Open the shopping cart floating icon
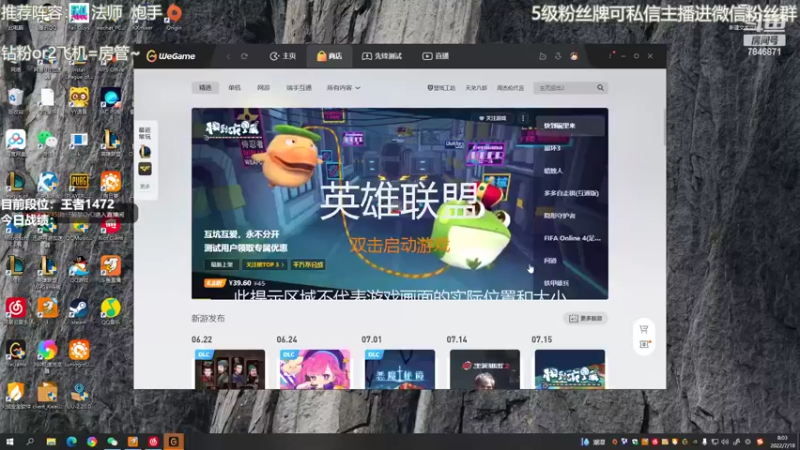This screenshot has width=800, height=450. coord(644,329)
